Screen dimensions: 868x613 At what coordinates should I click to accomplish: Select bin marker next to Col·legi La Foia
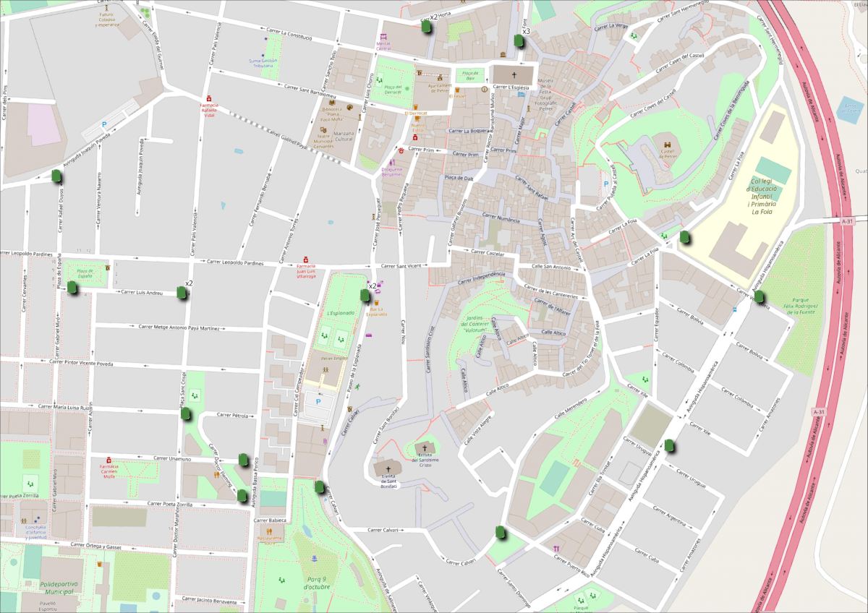pos(685,236)
